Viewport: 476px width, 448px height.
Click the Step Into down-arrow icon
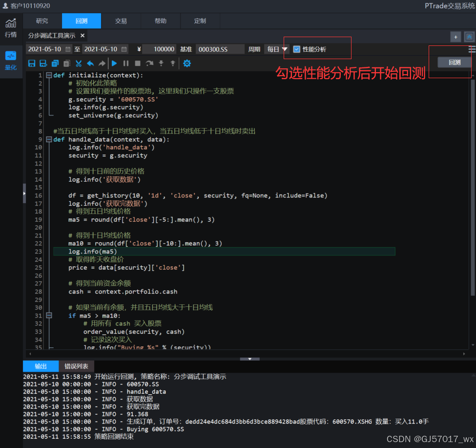(161, 63)
